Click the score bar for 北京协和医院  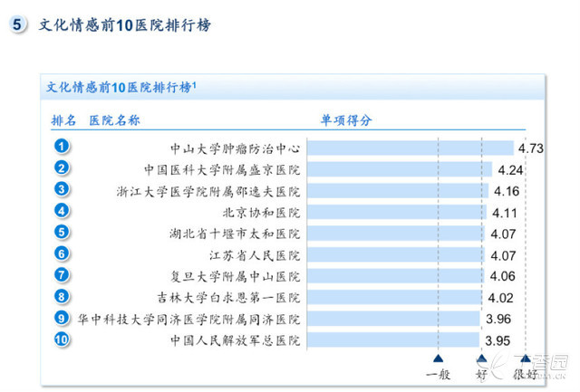(x=397, y=212)
